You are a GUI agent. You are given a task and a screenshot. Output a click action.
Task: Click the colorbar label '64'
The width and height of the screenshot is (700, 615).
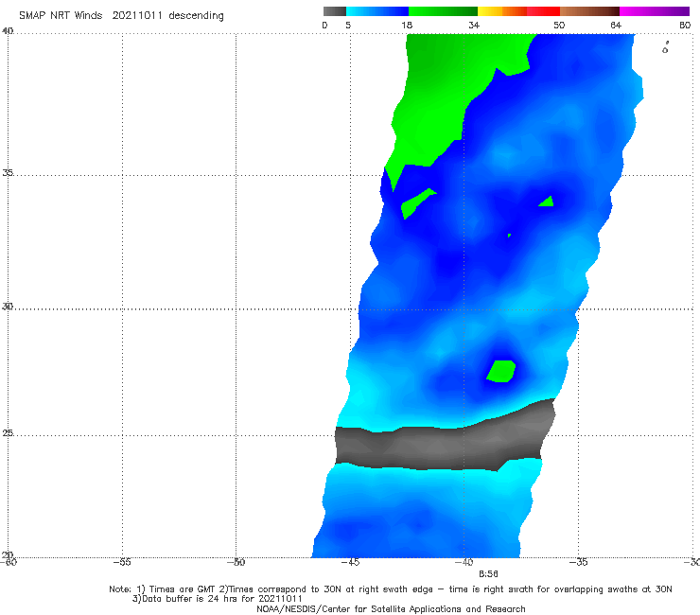[616, 25]
